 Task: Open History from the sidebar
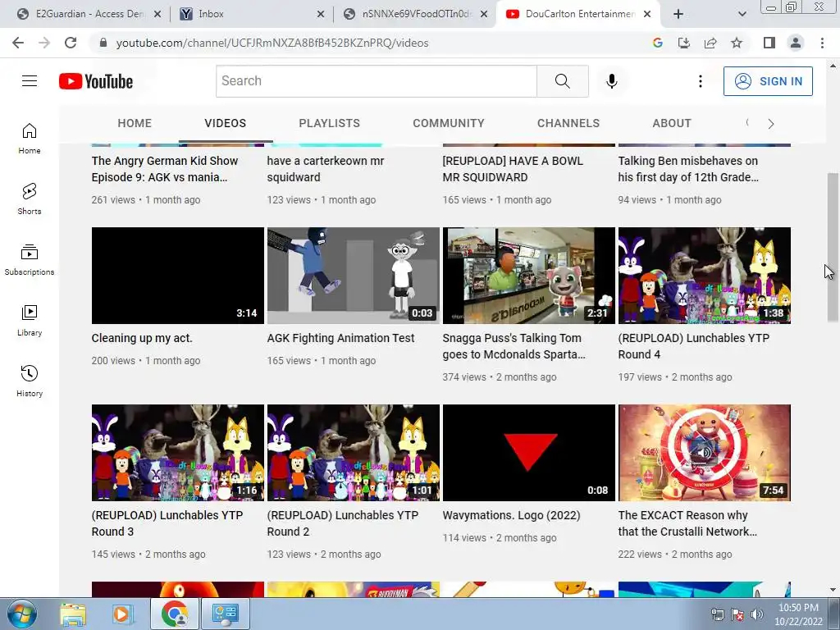(30, 381)
